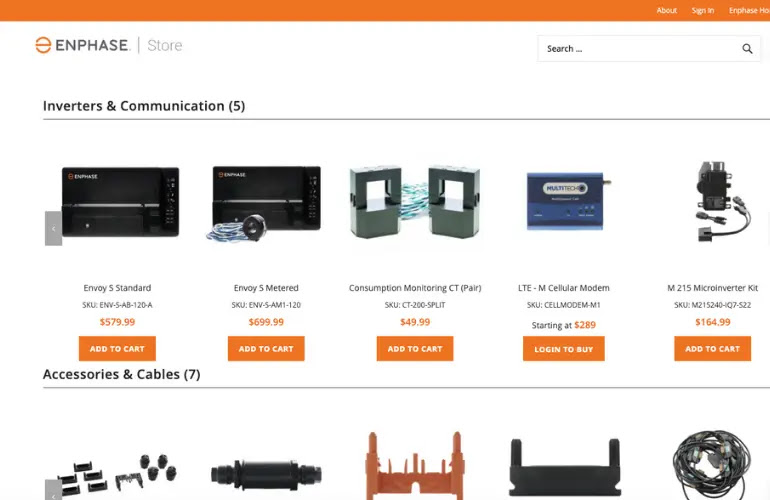
Task: Open Envoy S Standard title link
Action: (117, 288)
